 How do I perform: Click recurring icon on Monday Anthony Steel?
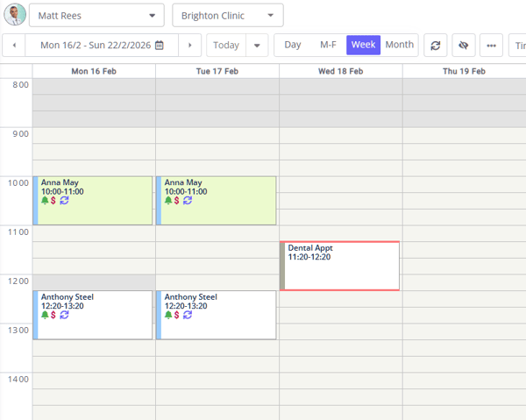click(x=64, y=315)
